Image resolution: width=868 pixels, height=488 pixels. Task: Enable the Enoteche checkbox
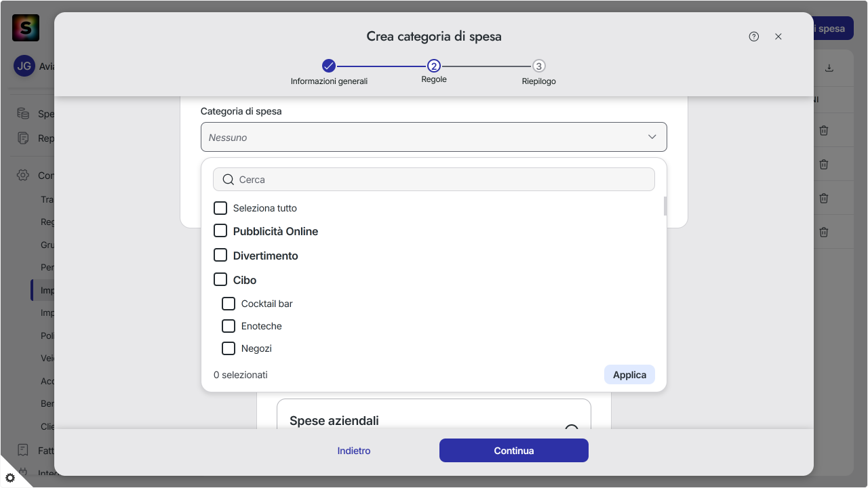pos(229,326)
